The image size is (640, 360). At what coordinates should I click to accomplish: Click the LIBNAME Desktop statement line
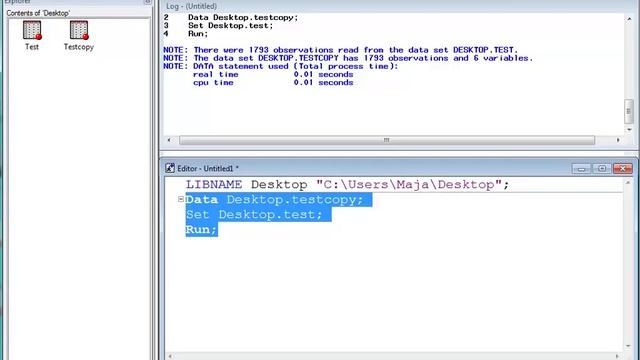pos(347,184)
